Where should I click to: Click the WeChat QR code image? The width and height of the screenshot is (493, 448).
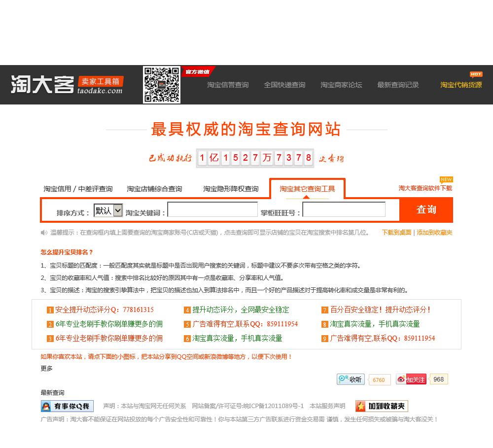162,85
